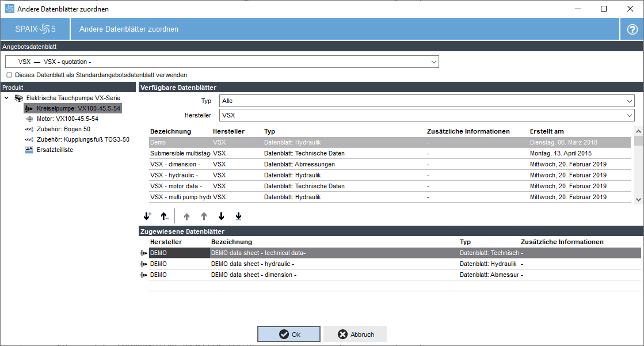Image resolution: width=644 pixels, height=346 pixels.
Task: Select the 'Submersible multistag' datasheet row
Action: click(390, 153)
